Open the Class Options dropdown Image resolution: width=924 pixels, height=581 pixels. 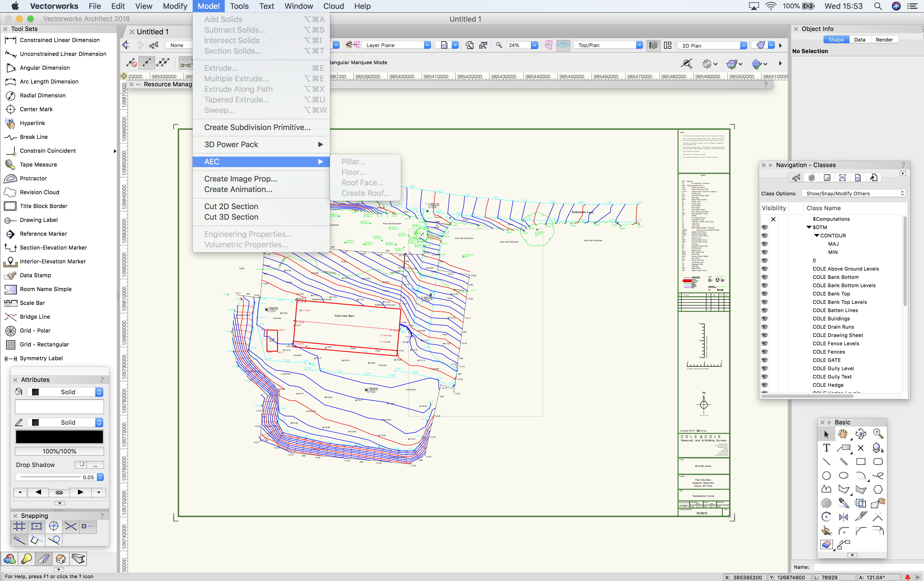pos(854,193)
